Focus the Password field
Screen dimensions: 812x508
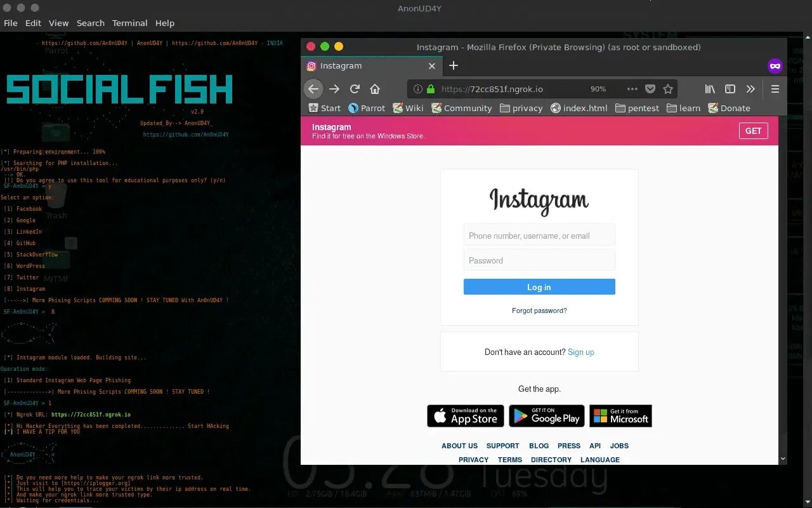click(x=539, y=260)
